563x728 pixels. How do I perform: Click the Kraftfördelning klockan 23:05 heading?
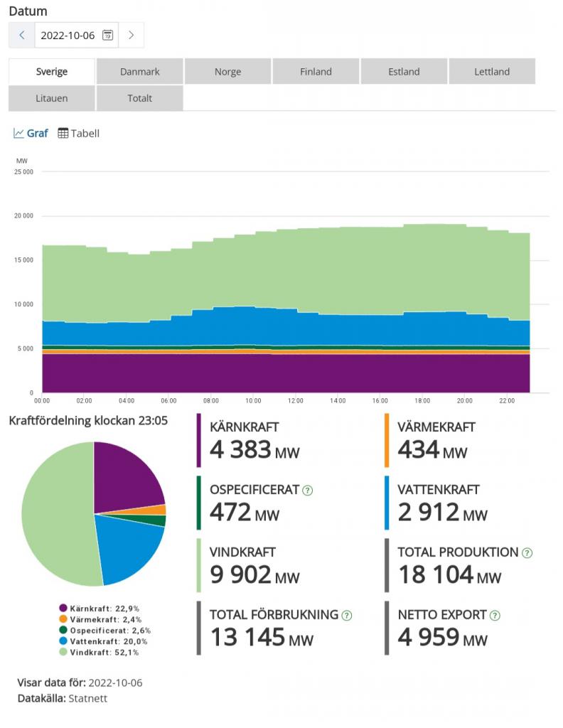pyautogui.click(x=88, y=421)
